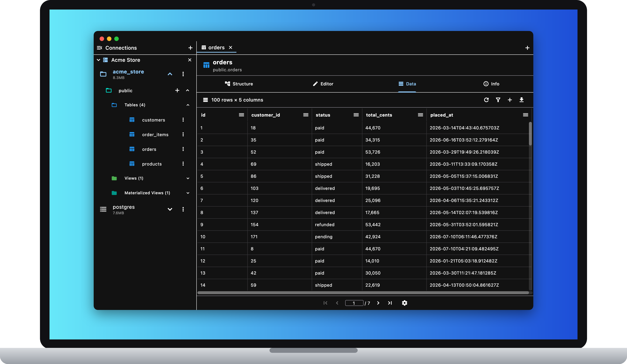
Task: Sort by the placed_at column header
Action: click(441, 115)
